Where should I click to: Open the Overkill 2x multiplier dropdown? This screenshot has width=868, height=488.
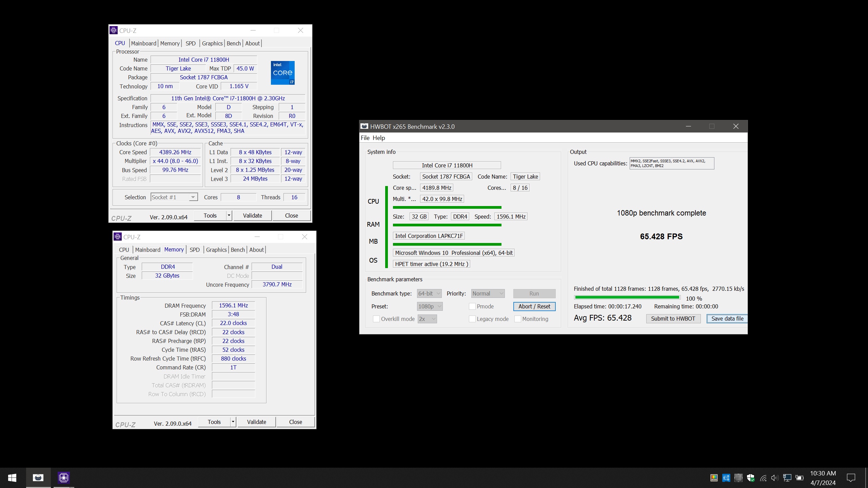pyautogui.click(x=427, y=319)
